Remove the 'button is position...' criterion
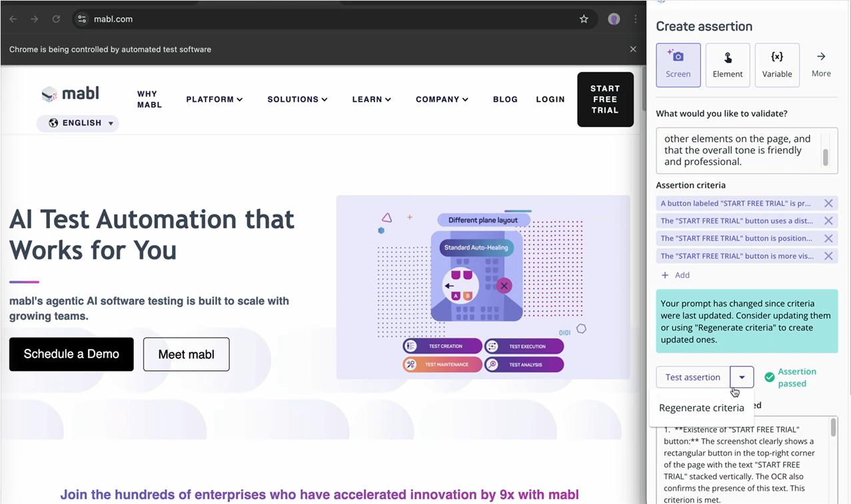Screen dimensions: 851x504 coord(828,238)
